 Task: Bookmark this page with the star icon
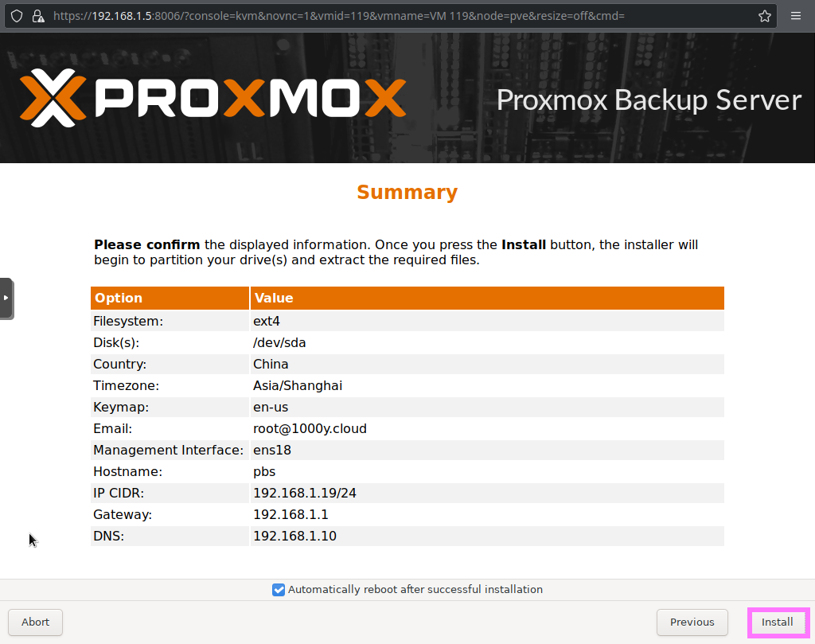tap(765, 16)
